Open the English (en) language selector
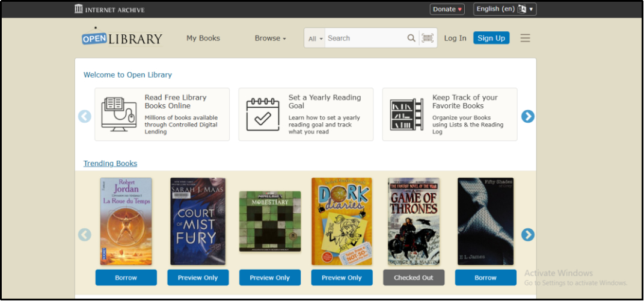 [504, 9]
